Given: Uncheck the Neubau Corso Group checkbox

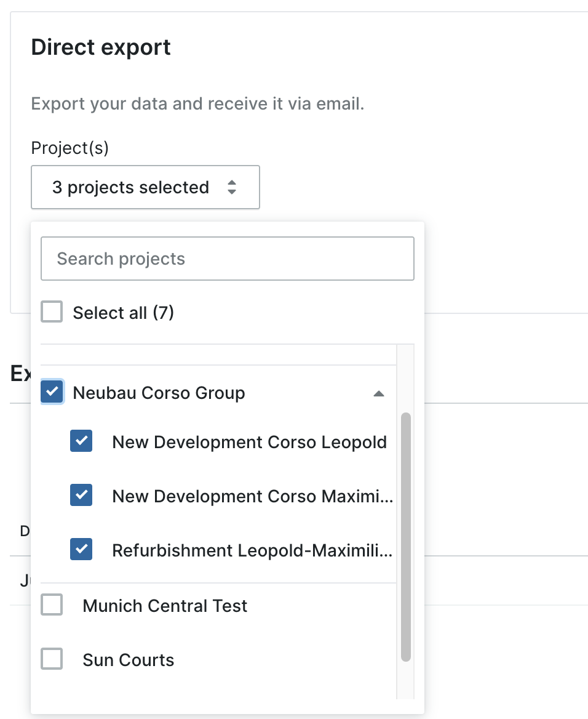Looking at the screenshot, I should click(x=52, y=392).
